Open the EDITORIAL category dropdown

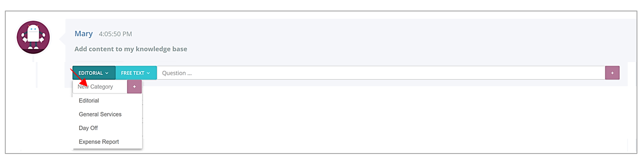pos(94,73)
